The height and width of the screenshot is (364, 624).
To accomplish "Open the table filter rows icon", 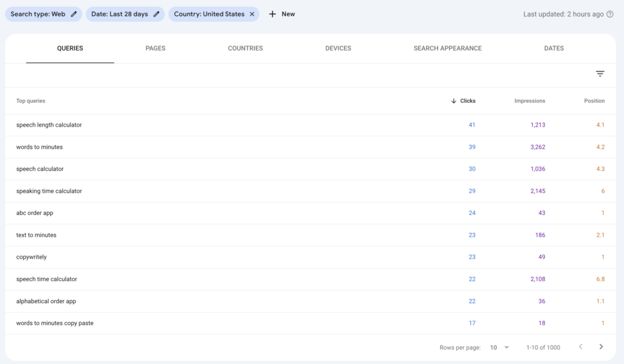I will pyautogui.click(x=600, y=74).
